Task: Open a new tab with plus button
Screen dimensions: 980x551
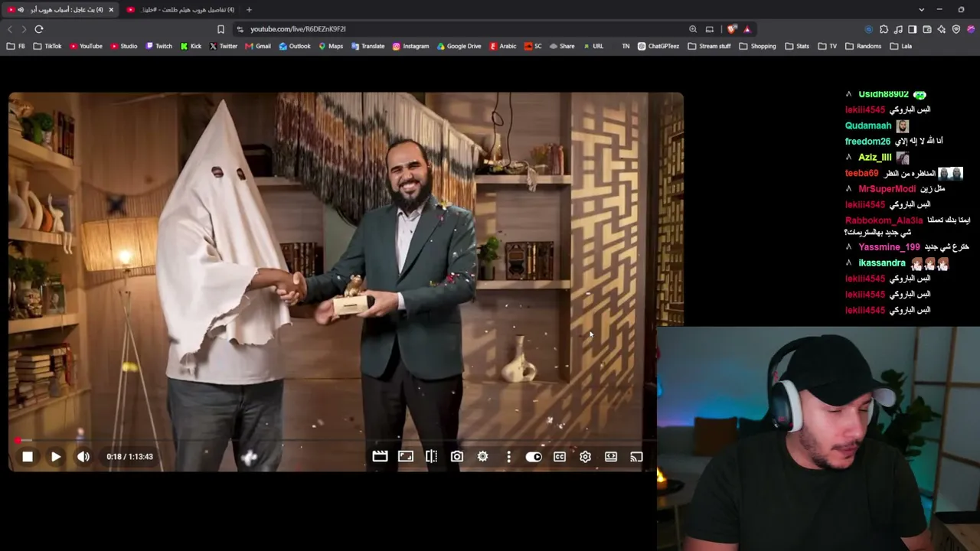Action: [x=249, y=10]
